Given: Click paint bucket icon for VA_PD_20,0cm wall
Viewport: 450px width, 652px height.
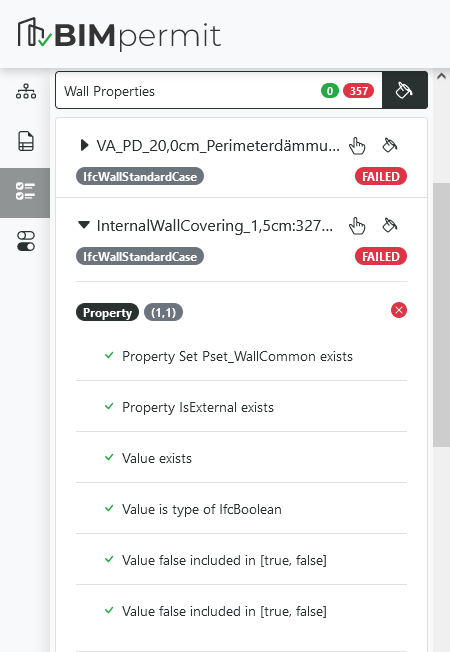Looking at the screenshot, I should [x=390, y=145].
